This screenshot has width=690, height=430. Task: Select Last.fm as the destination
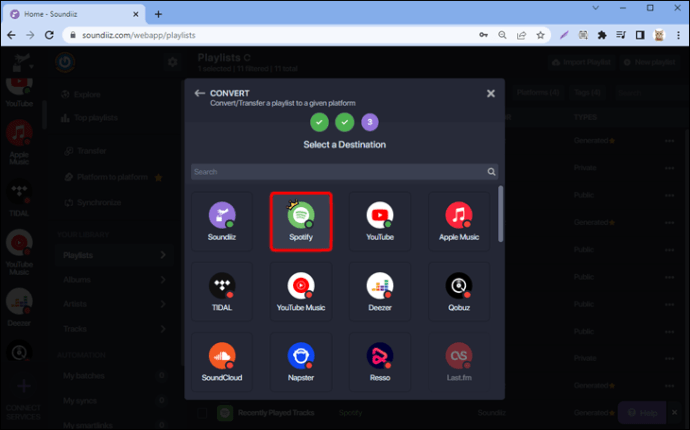point(459,362)
